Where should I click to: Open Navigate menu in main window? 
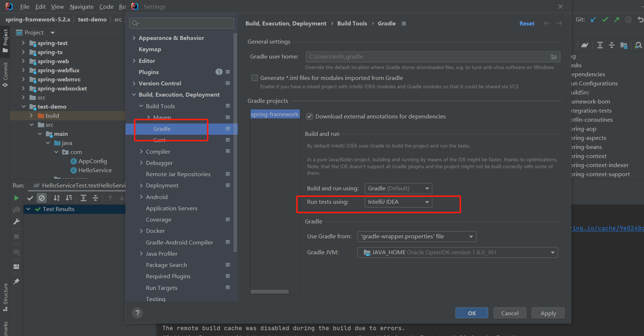(x=82, y=7)
